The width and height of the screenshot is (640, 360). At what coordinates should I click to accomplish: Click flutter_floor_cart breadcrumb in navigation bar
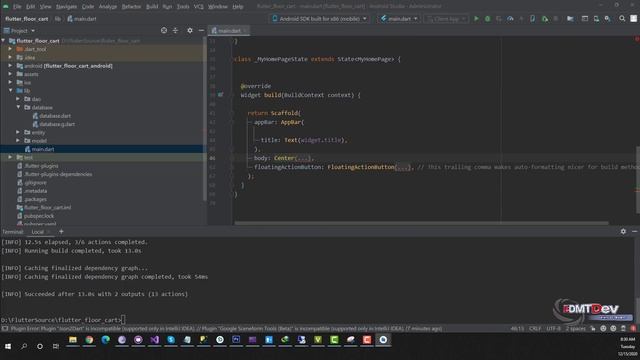[27, 19]
